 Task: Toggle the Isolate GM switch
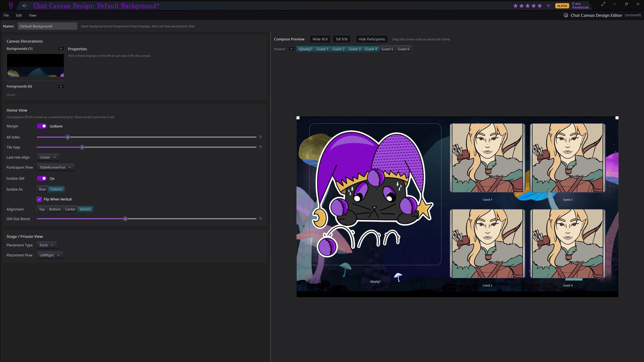click(42, 178)
